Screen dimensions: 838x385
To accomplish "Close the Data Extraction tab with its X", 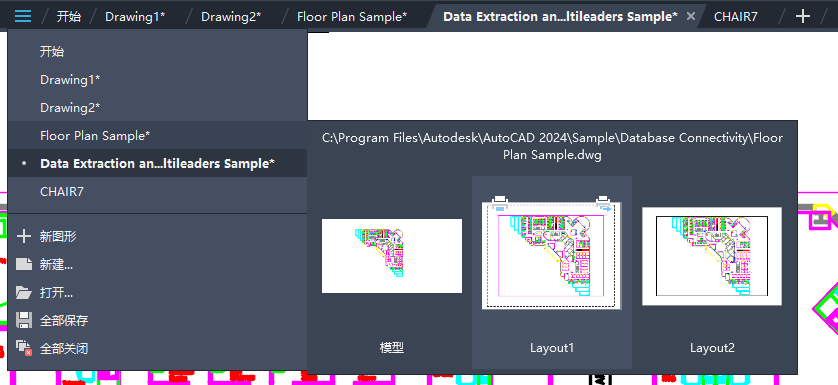I will coord(690,16).
